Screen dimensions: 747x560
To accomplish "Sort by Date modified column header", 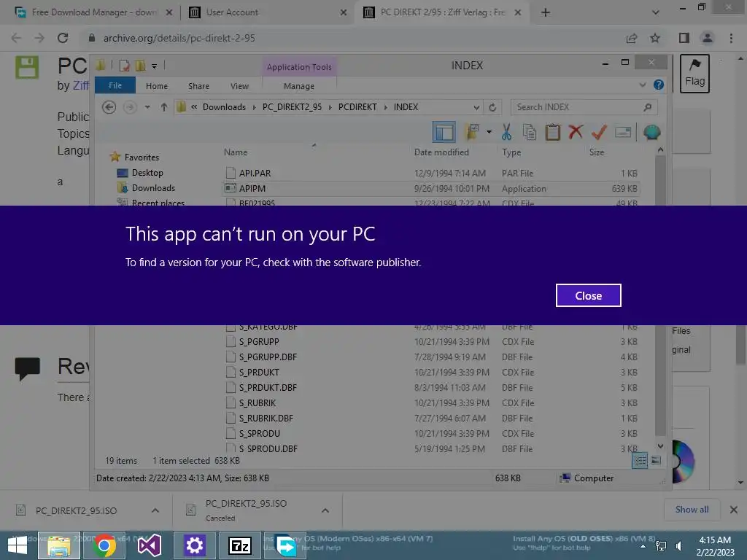I will coord(441,152).
